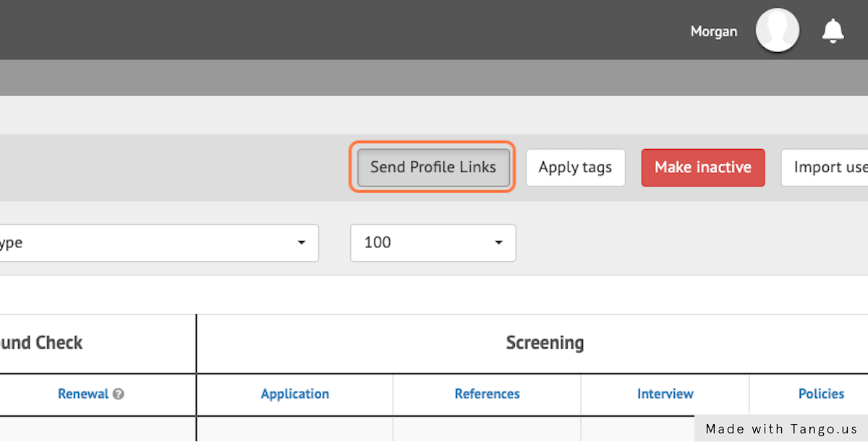
Task: Click the dropdown arrow on the Type filter
Action: tap(302, 243)
